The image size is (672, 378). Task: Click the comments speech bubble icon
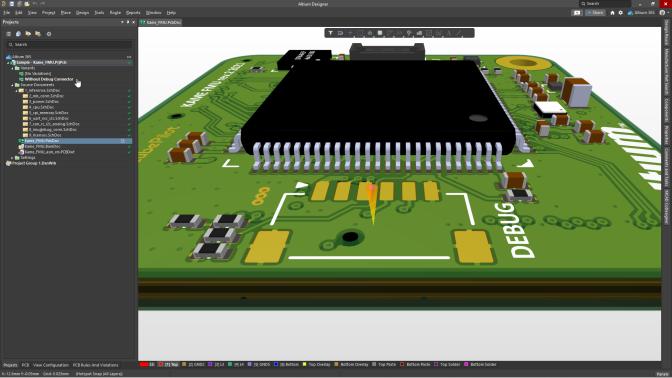pyautogui.click(x=577, y=13)
